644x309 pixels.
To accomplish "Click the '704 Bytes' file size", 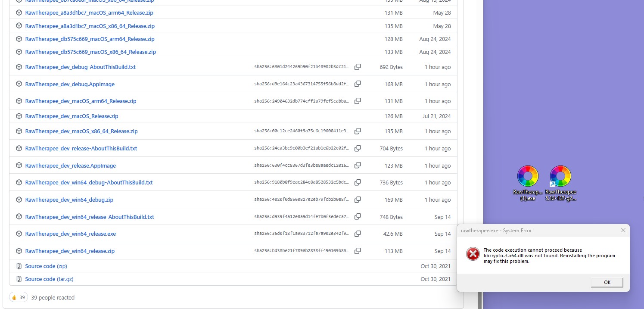I will click(x=391, y=149).
